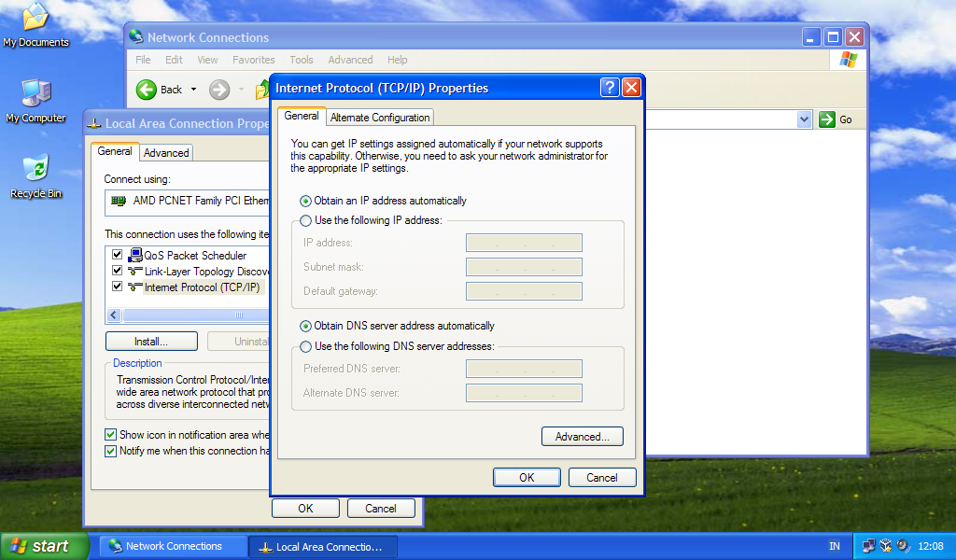Select the Link-Layer Topology Discovery icon

135,272
